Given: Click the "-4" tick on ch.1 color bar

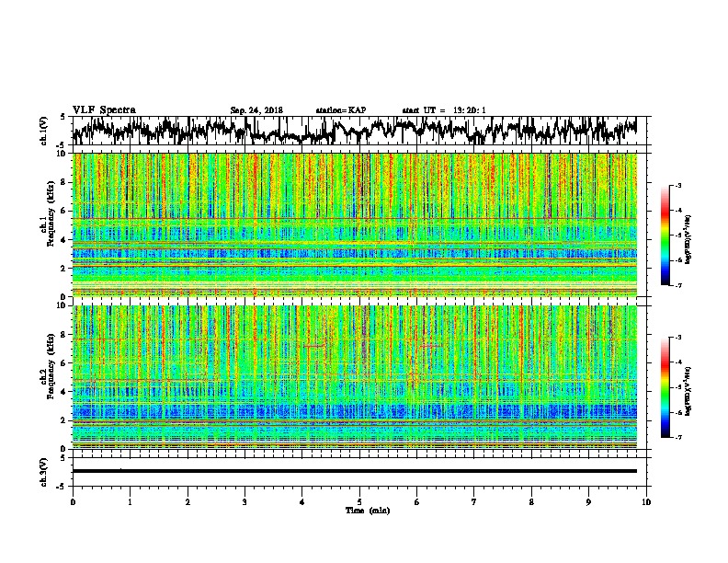Looking at the screenshot, I should tap(678, 211).
